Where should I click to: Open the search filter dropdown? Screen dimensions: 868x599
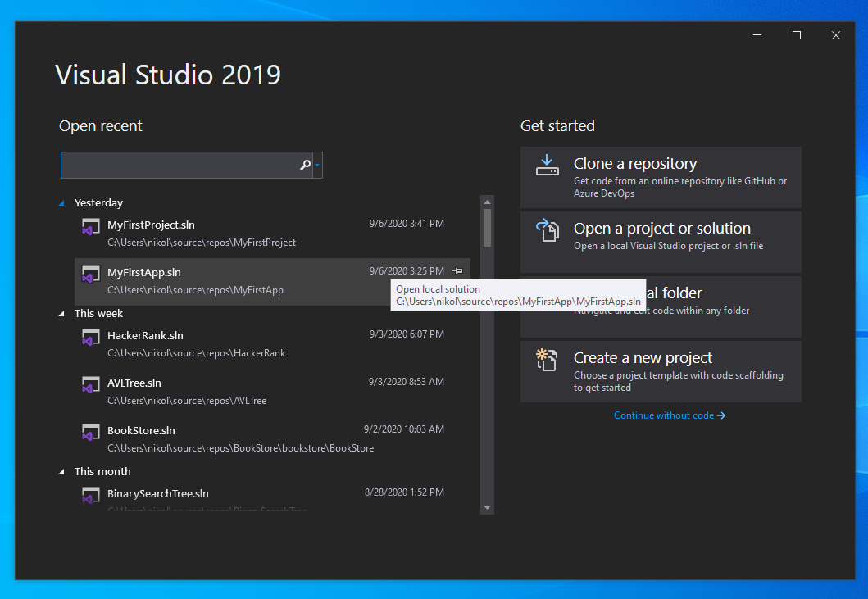(x=316, y=165)
